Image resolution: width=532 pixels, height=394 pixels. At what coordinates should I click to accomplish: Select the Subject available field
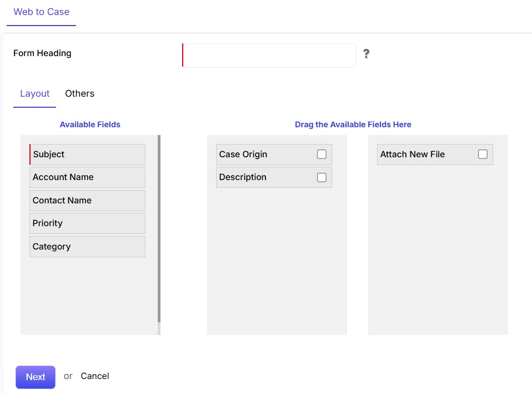click(88, 154)
